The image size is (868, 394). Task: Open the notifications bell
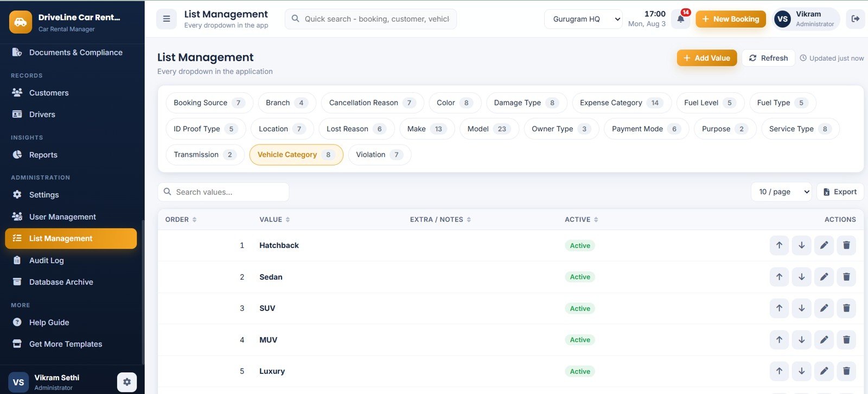click(x=680, y=20)
